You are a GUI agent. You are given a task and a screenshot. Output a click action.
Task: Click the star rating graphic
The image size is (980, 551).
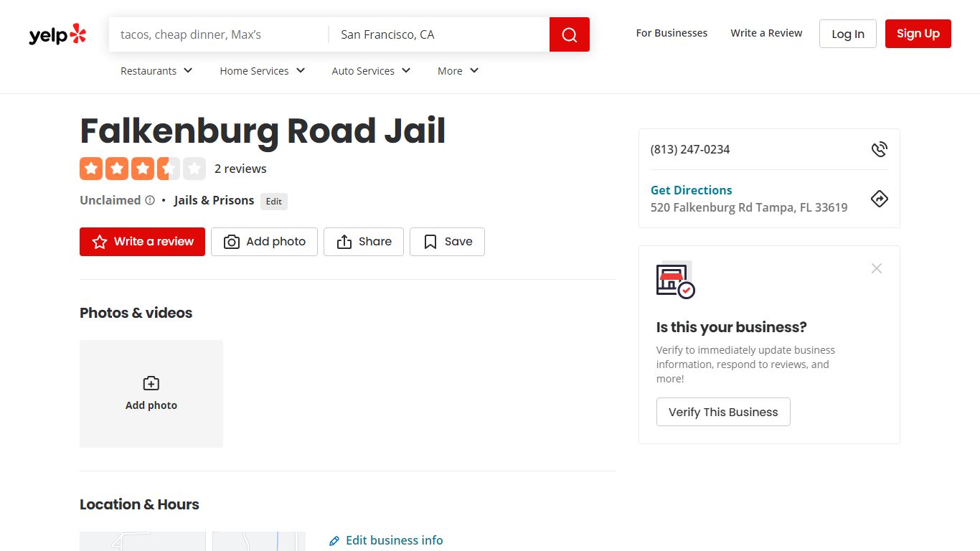[143, 169]
